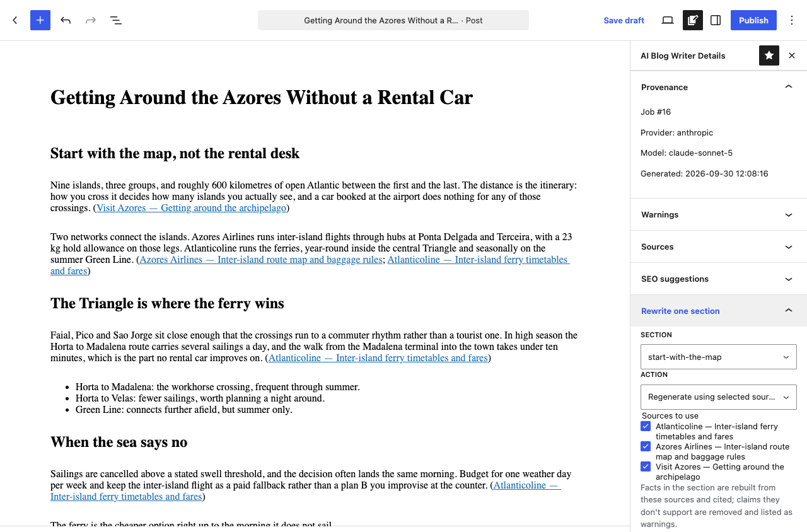Viewport: 807px width, 532px height.
Task: Uncheck Atlanticoline ferry timetables source checkbox
Action: pos(646,426)
